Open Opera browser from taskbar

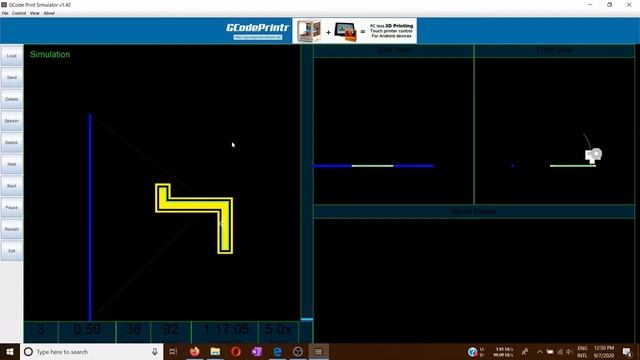[236, 351]
